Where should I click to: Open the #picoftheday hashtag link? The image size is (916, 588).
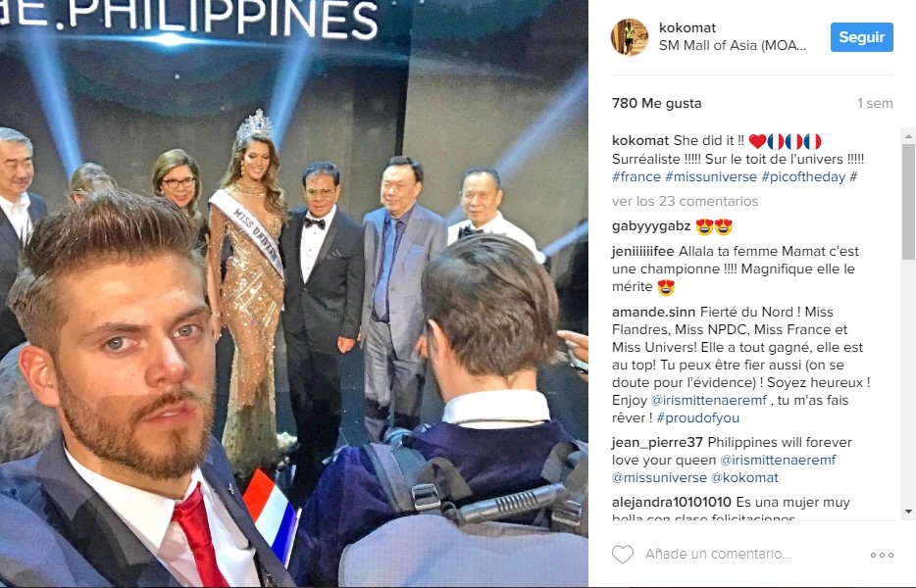803,176
